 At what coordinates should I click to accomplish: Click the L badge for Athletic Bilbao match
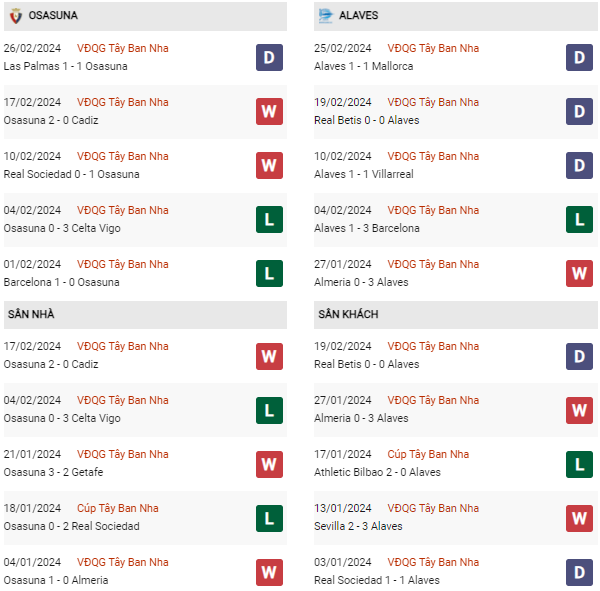coord(579,463)
